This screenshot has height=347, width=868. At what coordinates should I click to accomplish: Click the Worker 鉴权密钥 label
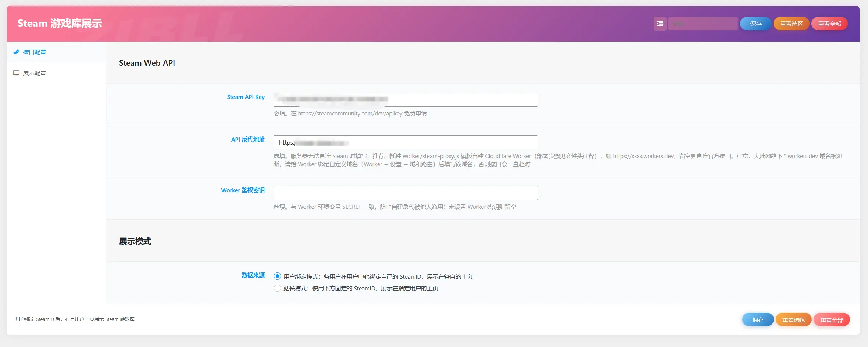243,190
